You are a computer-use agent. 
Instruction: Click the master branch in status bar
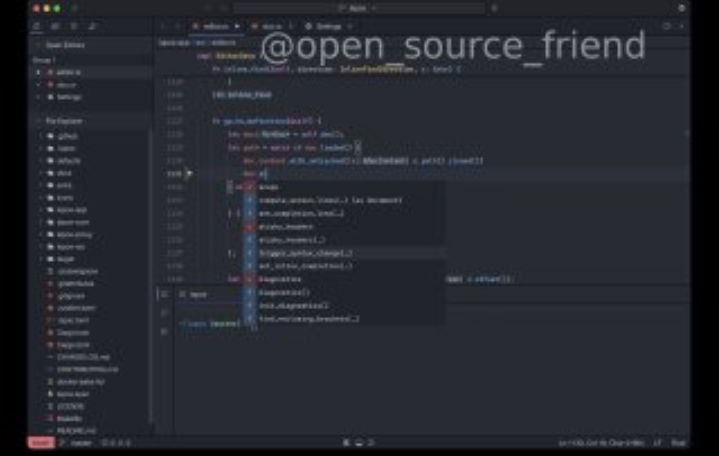(77, 443)
